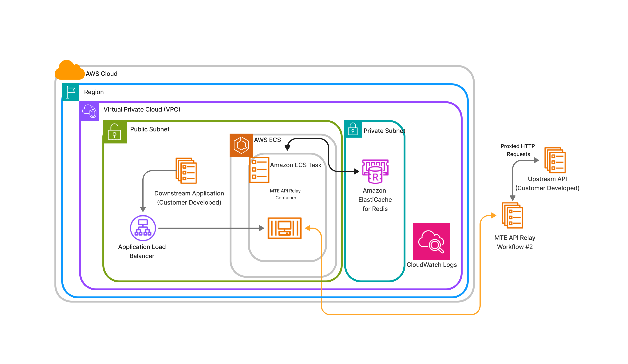Image resolution: width=628 pixels, height=364 pixels.
Task: Click the 'AWS ECS' label
Action: (267, 140)
